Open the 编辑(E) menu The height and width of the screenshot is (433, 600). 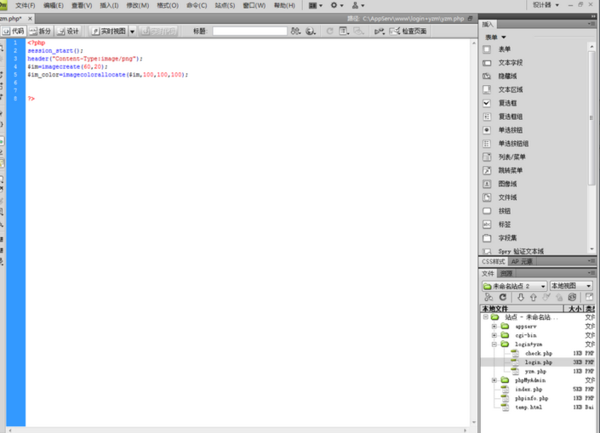click(x=54, y=5)
